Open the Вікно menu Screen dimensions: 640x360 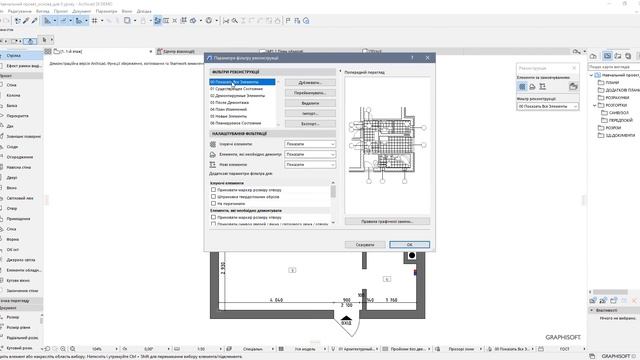tap(127, 11)
